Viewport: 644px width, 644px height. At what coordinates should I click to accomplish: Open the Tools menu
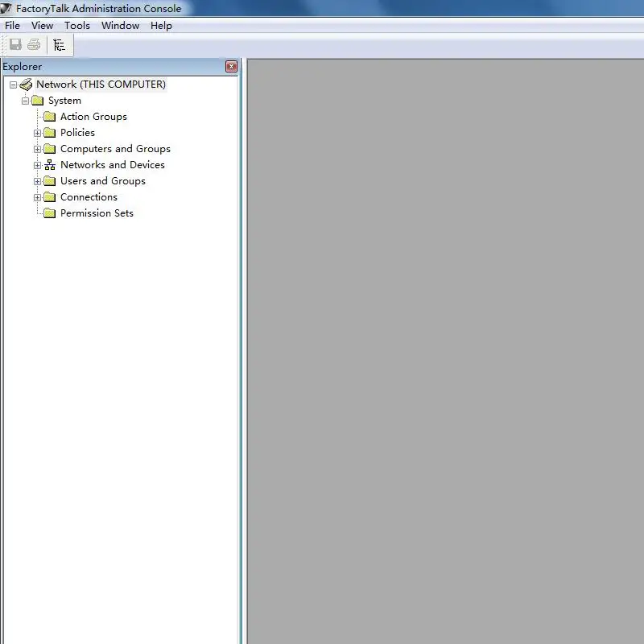[77, 26]
